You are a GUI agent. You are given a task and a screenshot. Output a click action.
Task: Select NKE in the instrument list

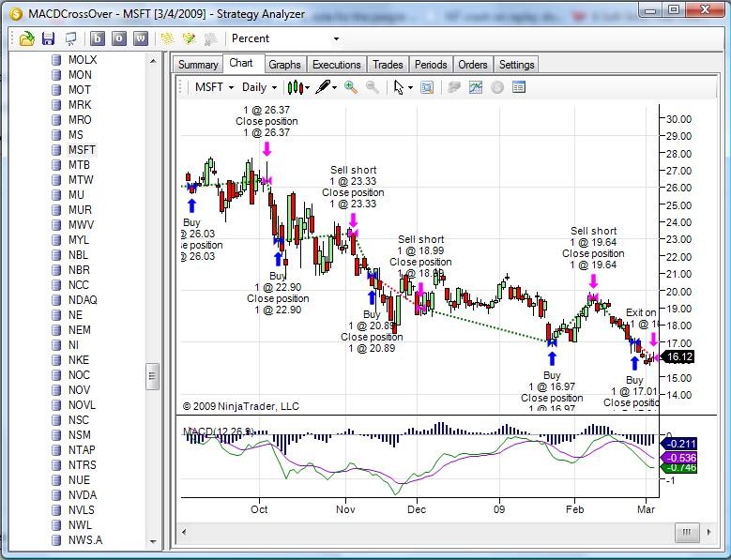[78, 359]
